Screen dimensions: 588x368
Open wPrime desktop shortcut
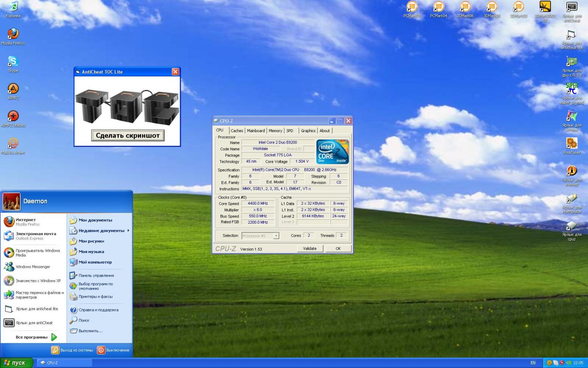pos(571,121)
